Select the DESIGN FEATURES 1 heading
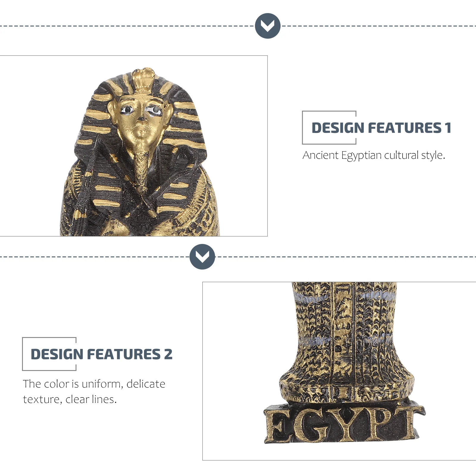 click(381, 128)
